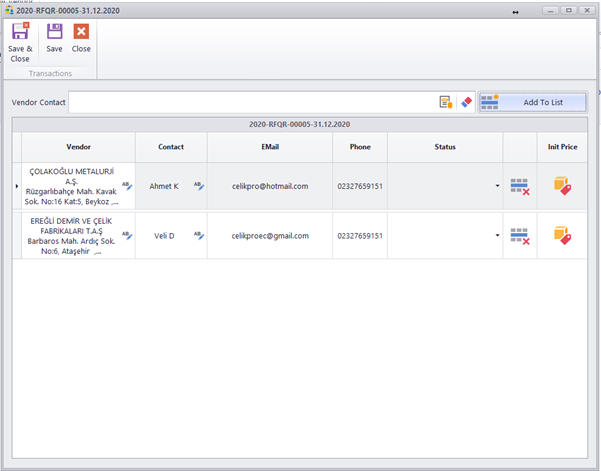Click into the Vendor Contact input field
Viewport: 601px width, 471px height.
pyautogui.click(x=250, y=102)
